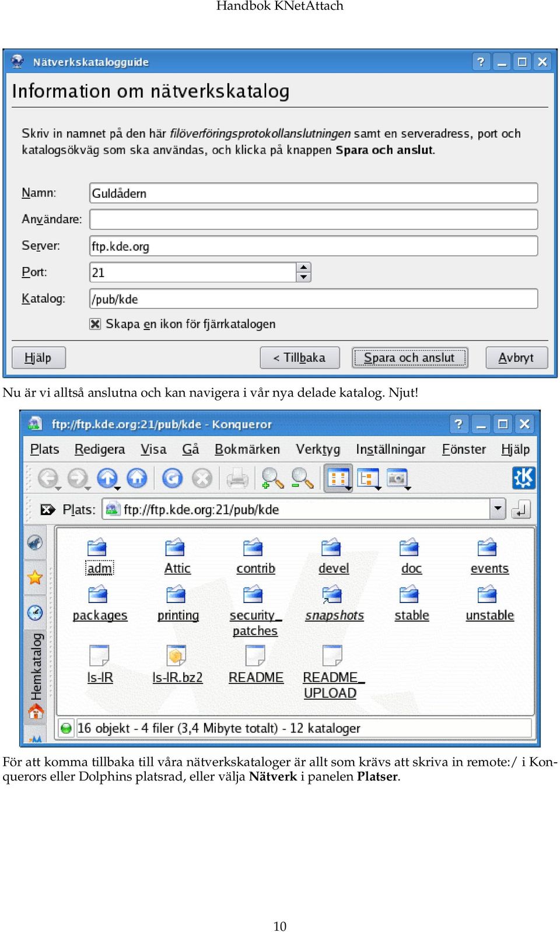Open the devel folder
The image size is (560, 932).
tap(333, 556)
